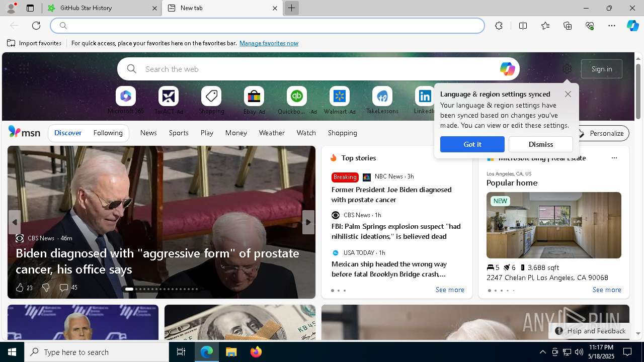
Task: Click Got it in sync notification
Action: [472, 144]
